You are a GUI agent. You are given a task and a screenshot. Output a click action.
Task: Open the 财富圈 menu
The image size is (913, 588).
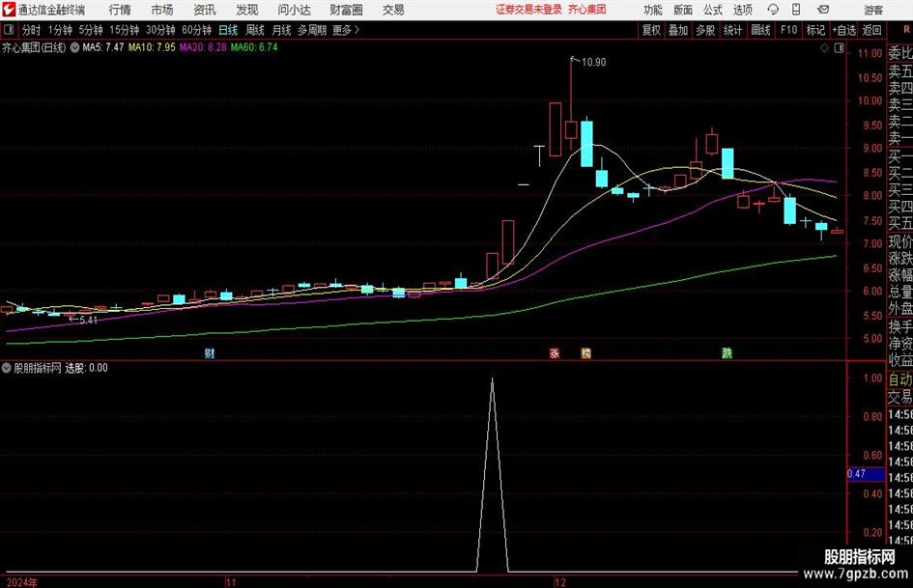click(x=346, y=10)
